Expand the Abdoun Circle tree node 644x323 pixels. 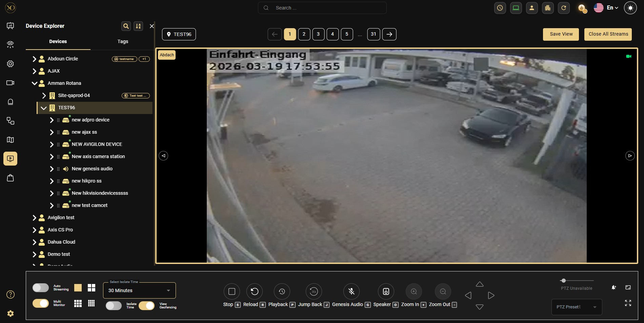pyautogui.click(x=34, y=59)
